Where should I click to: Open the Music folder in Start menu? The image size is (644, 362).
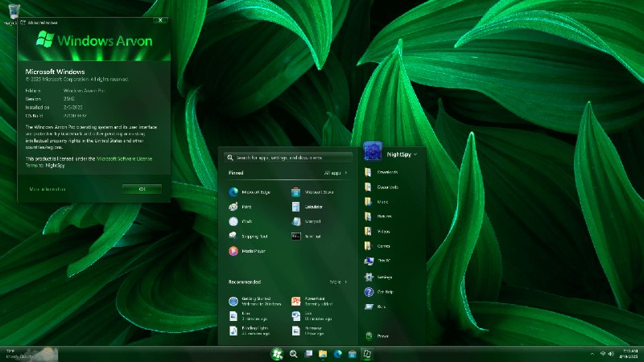point(376,202)
